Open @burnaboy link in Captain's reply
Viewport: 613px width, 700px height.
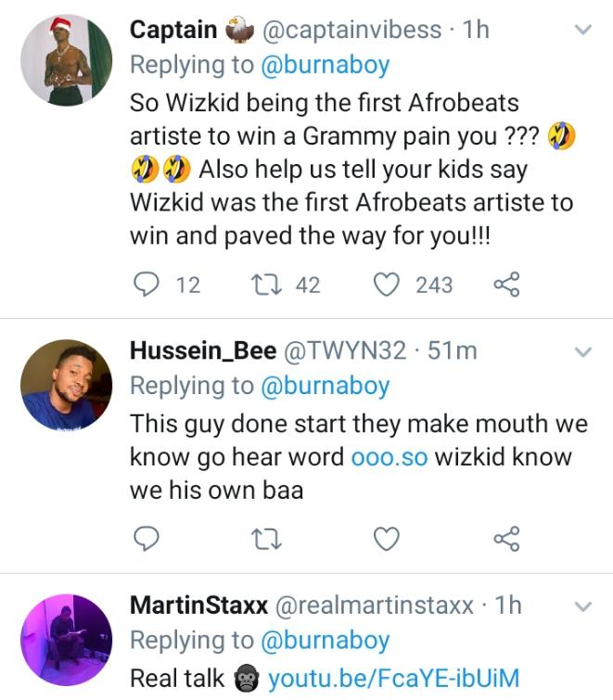[x=325, y=65]
